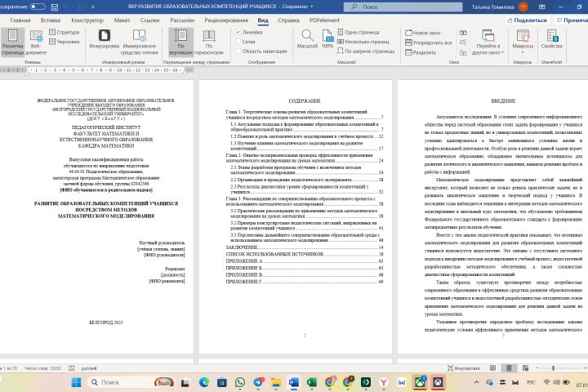This screenshot has height=392, width=588.
Task: Click the ribbon display options icon
Action: pyautogui.click(x=542, y=7)
